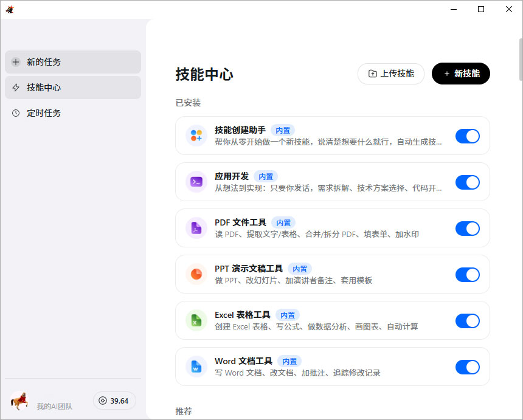Viewport: 523px width, 420px height.
Task: Toggle off PDF 文件工具 skill
Action: [x=467, y=229]
